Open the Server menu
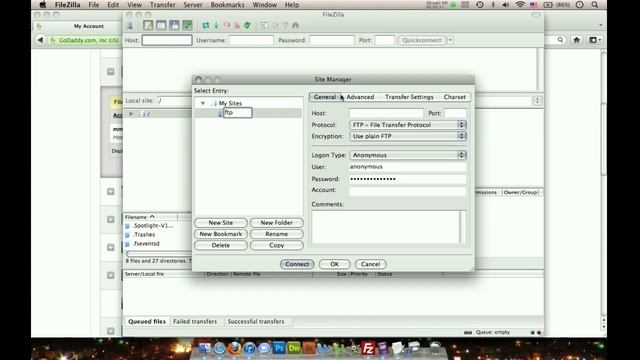 pos(193,5)
